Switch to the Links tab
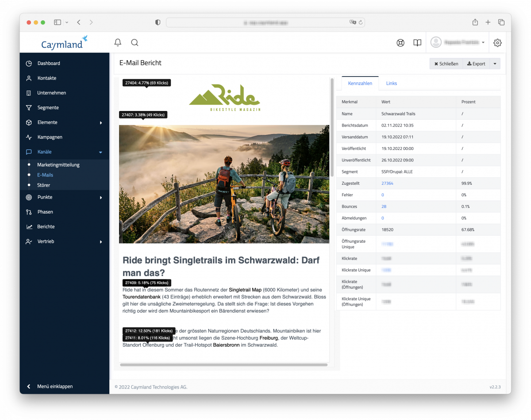Screen dimensions: 531x420 click(x=392, y=83)
